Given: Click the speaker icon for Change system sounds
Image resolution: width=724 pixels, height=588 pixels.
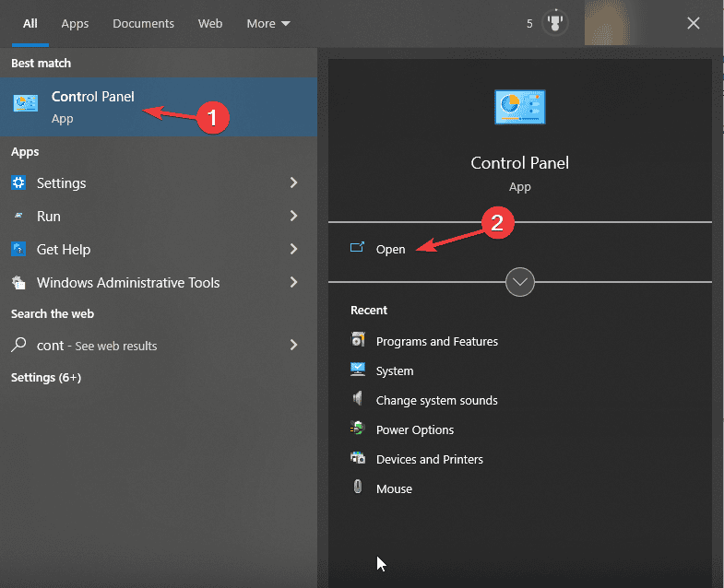Looking at the screenshot, I should click(x=358, y=398).
